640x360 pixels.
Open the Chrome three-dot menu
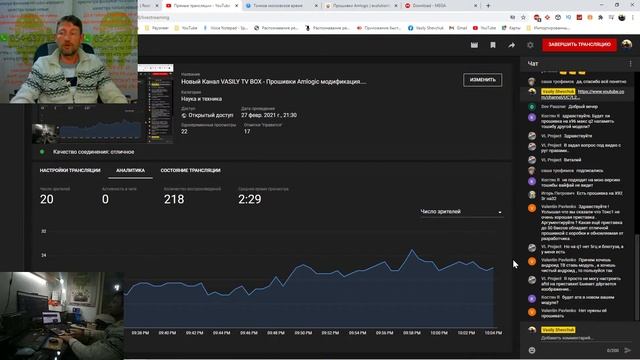click(x=633, y=18)
